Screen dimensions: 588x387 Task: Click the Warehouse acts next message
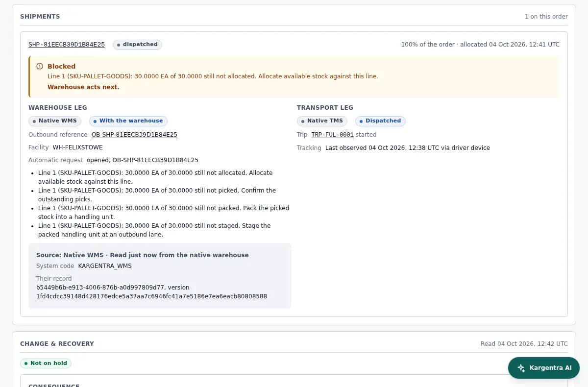tap(83, 87)
